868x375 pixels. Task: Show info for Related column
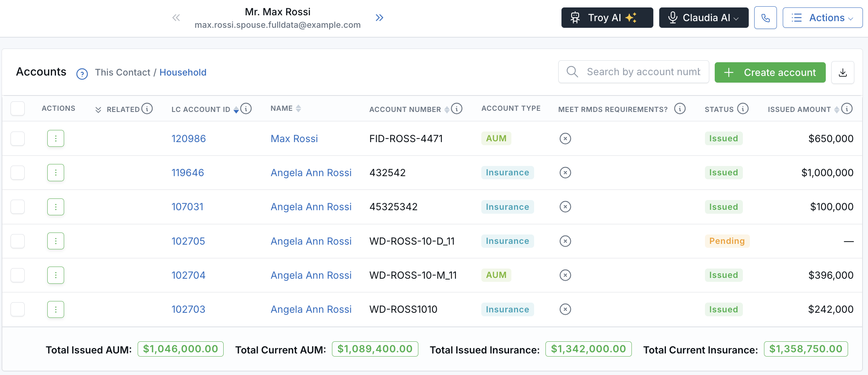tap(147, 108)
